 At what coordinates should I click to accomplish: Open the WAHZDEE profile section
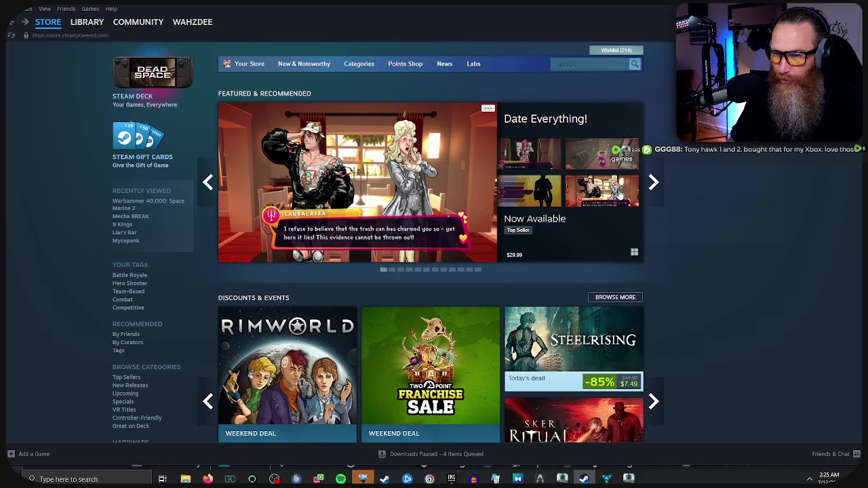(x=193, y=22)
